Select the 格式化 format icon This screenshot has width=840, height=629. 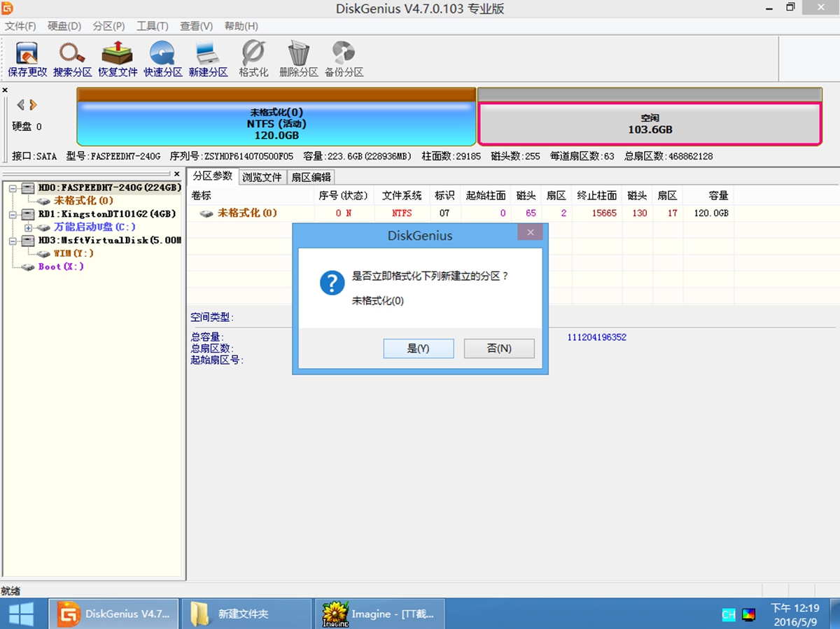coord(253,58)
